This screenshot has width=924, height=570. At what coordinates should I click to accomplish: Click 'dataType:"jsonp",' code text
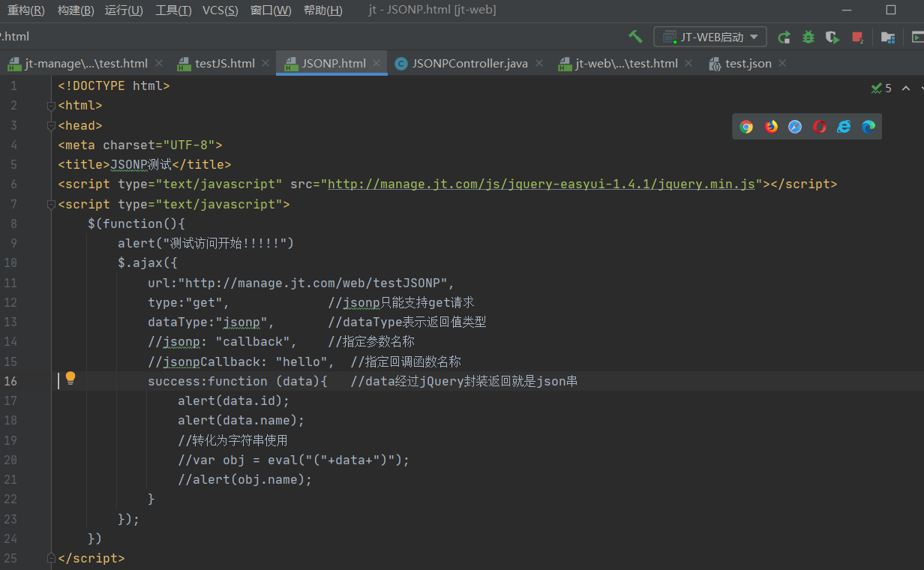(x=211, y=322)
